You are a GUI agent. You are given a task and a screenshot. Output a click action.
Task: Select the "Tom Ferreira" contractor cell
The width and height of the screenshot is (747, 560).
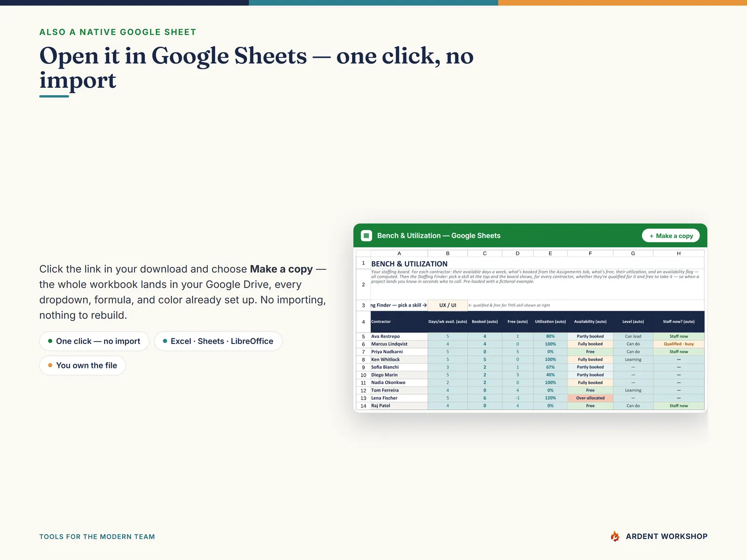(x=399, y=390)
